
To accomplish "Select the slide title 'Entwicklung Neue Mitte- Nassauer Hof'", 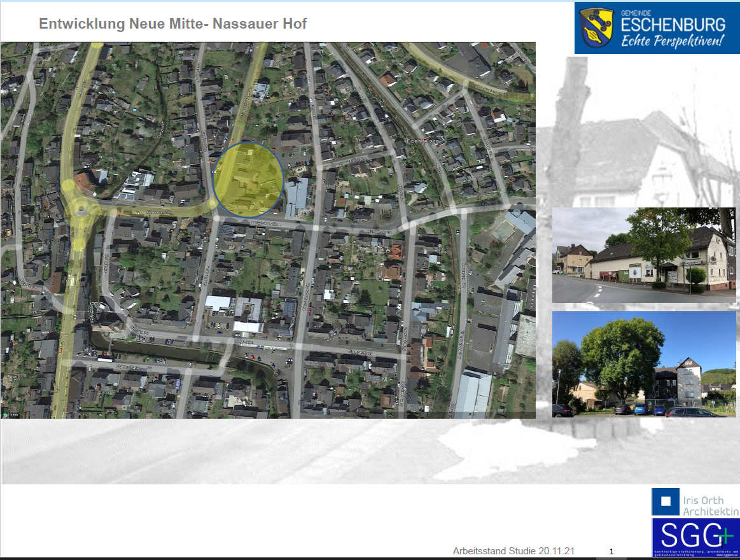I will [x=172, y=24].
